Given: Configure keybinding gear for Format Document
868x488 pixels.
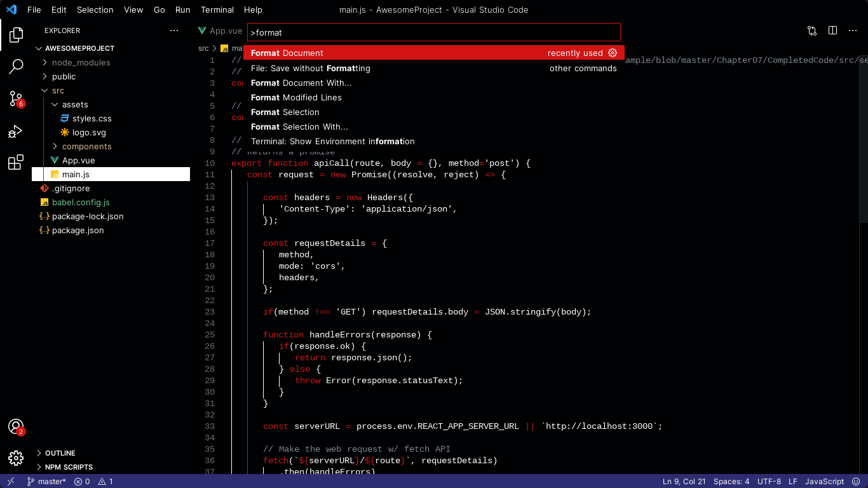Looking at the screenshot, I should [613, 53].
